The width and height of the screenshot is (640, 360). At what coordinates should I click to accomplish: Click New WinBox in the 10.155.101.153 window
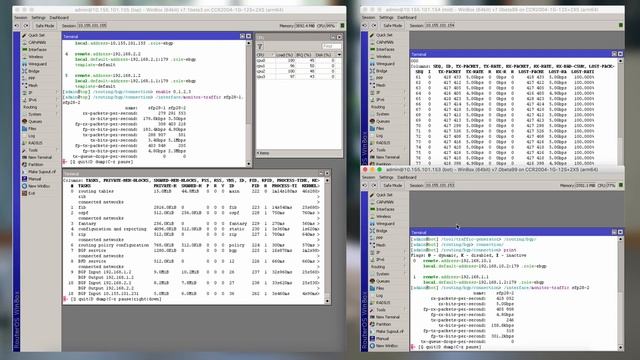click(x=387, y=346)
